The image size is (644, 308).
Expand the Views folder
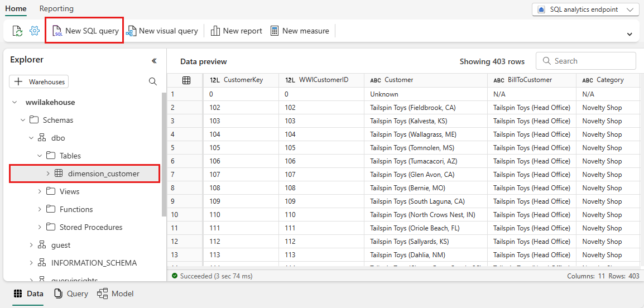pyautogui.click(x=40, y=191)
